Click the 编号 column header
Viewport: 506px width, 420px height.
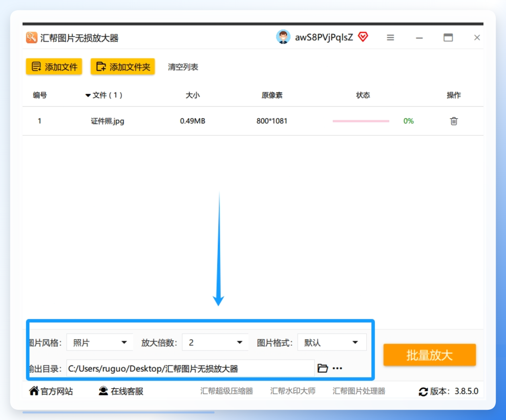point(40,95)
